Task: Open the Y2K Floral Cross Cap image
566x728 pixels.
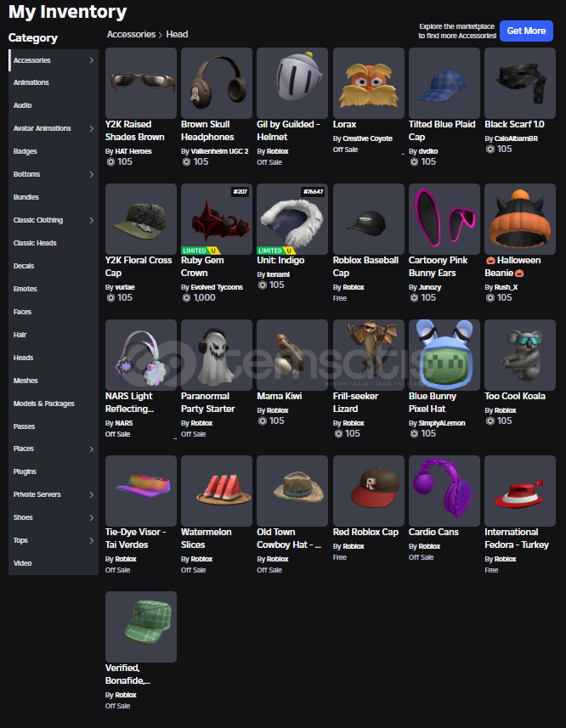Action: click(141, 219)
